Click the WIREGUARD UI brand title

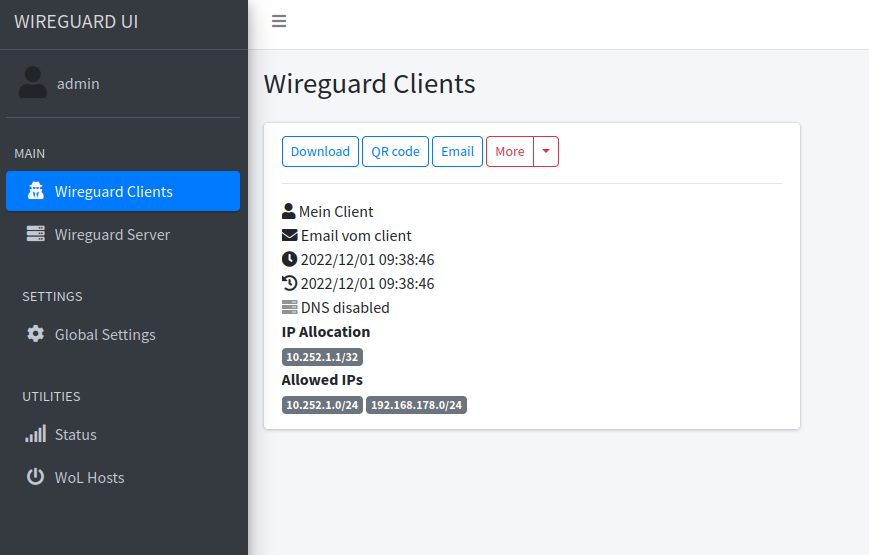[x=76, y=22]
